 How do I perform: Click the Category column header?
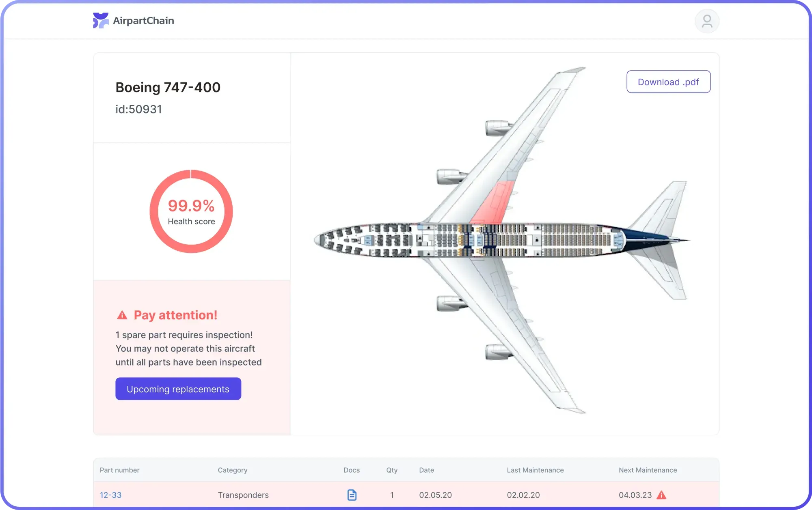(x=233, y=470)
